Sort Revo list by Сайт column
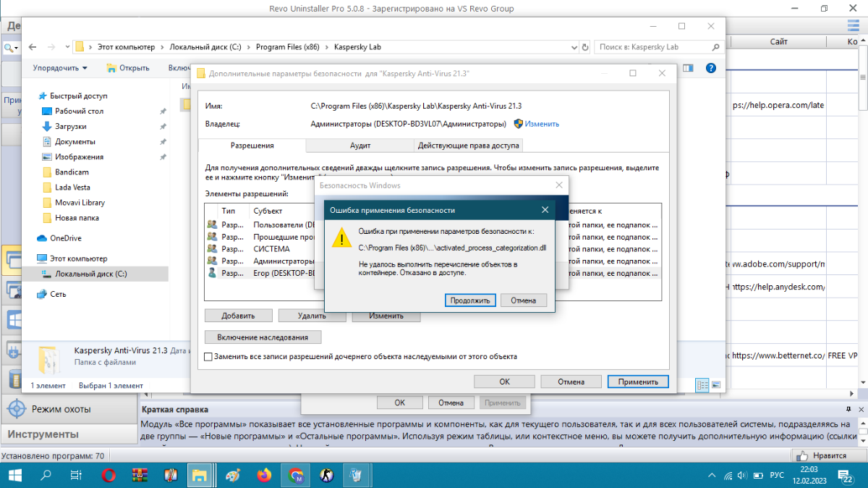The height and width of the screenshot is (488, 868). (778, 43)
